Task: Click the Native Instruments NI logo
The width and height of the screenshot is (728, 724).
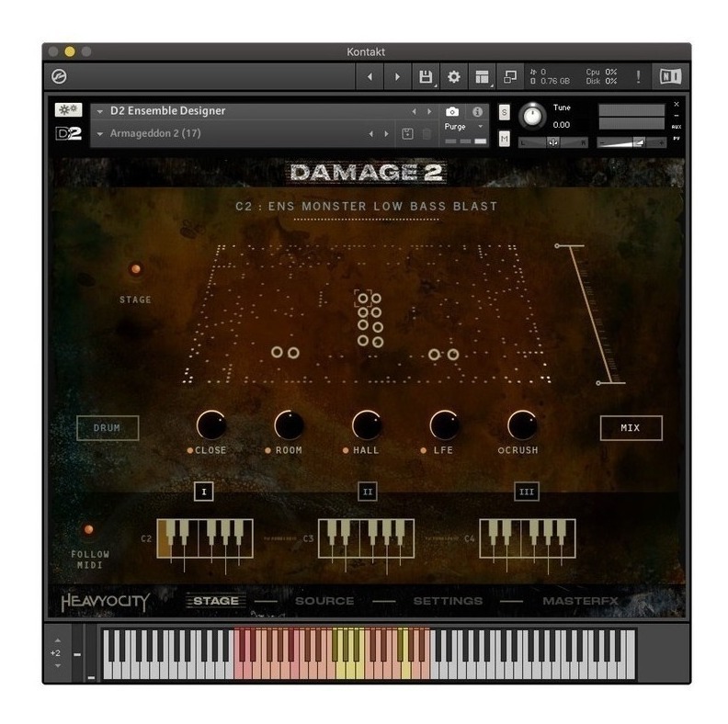Action: (x=670, y=76)
